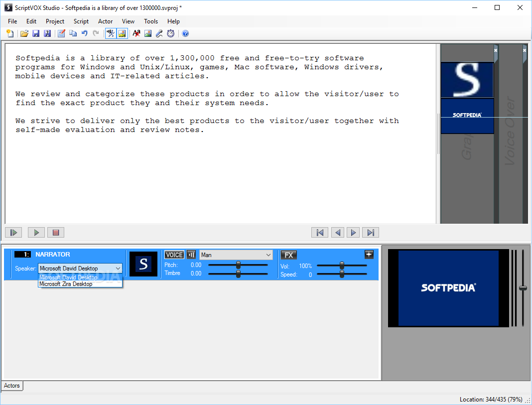Click the insert picture toolbar icon

148,33
